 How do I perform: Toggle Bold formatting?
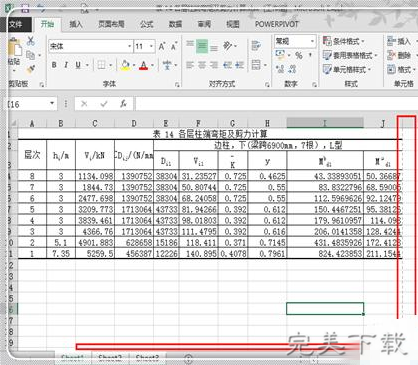tap(54, 65)
